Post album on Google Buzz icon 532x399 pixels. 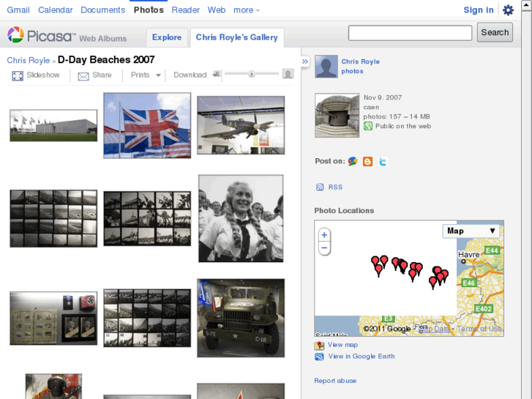(353, 161)
